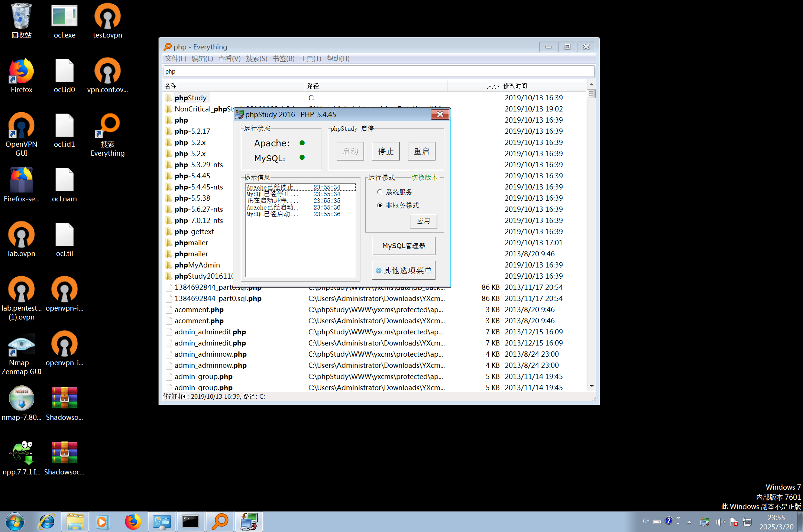Open Internet Explorer from the taskbar
Viewport: 803px width, 532px height.
47,522
